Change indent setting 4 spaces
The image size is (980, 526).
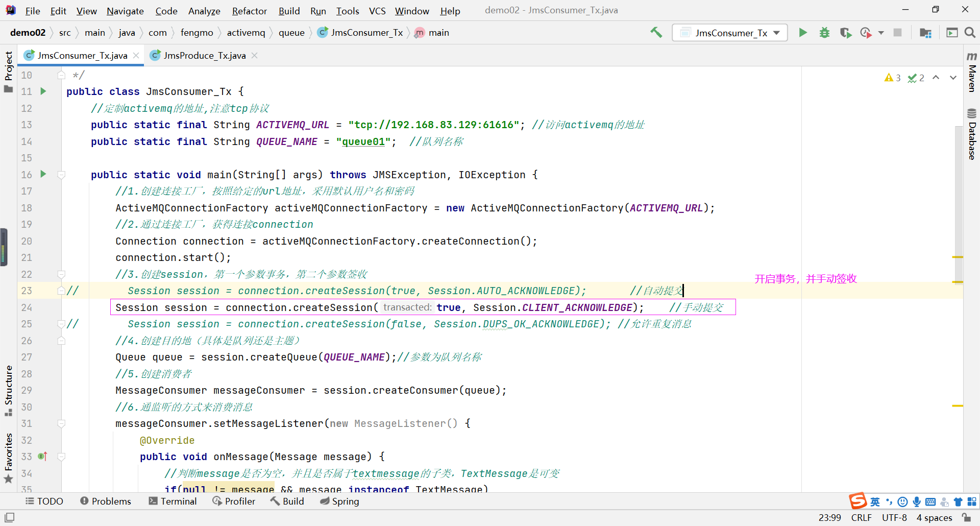(934, 517)
